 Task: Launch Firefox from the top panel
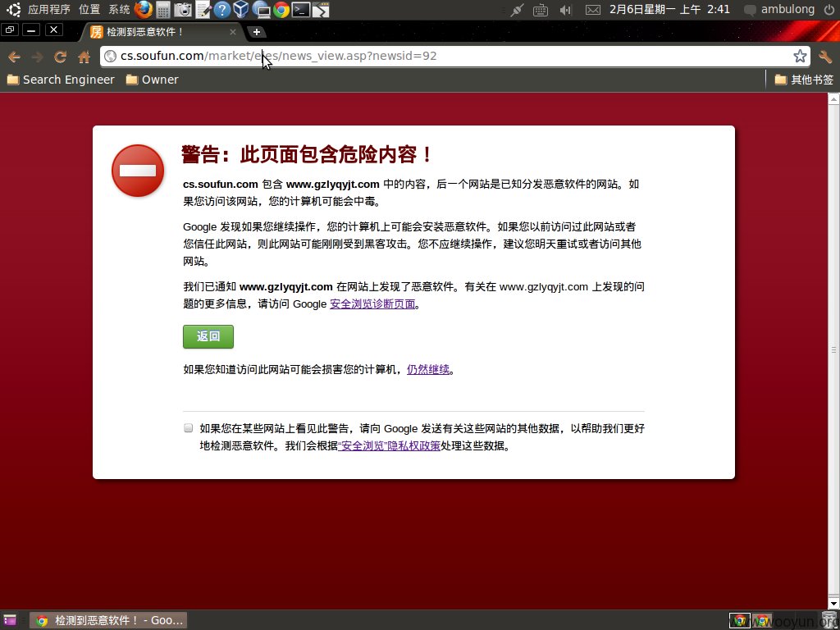143,9
